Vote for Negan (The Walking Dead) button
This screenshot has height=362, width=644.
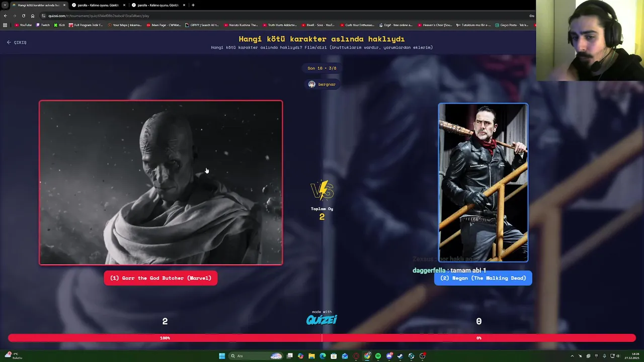click(483, 278)
